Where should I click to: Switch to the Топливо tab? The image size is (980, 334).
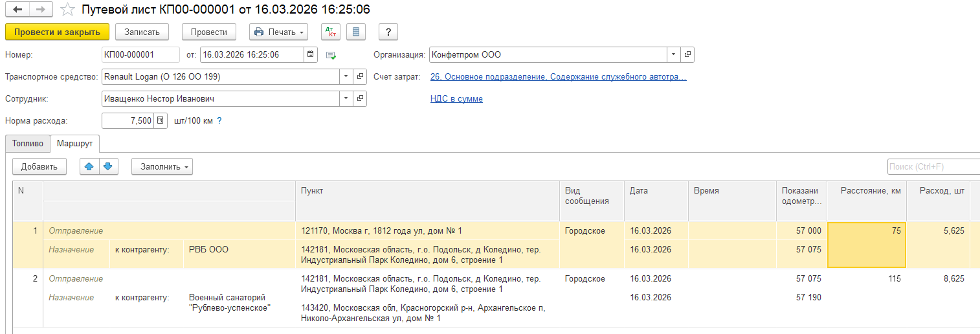coord(27,143)
